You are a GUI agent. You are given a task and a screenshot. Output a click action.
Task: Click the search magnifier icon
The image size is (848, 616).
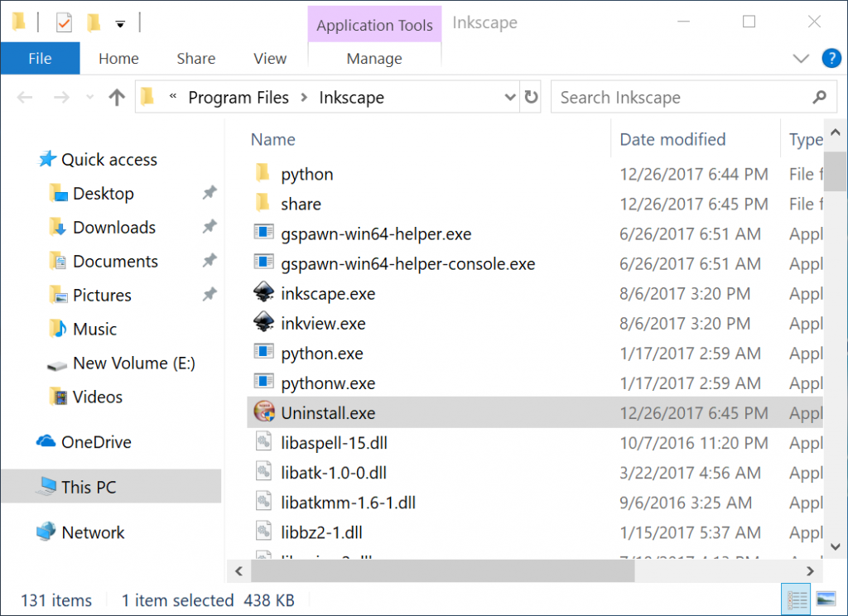(819, 98)
